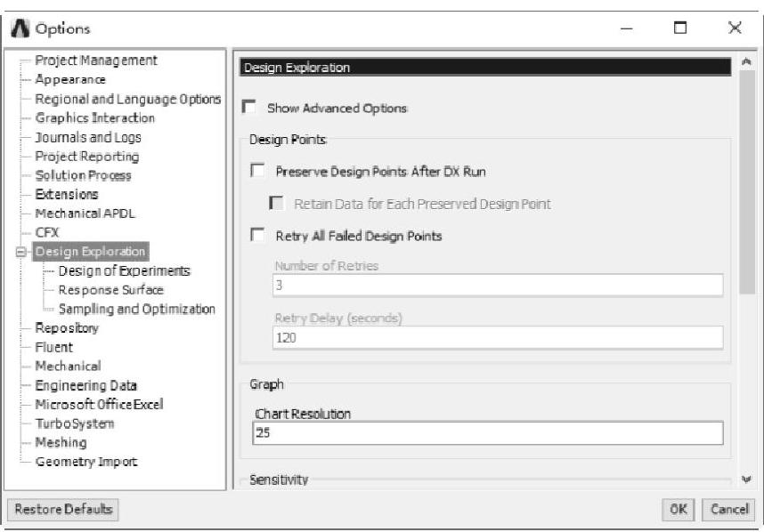Select Sampling and Optimization item
The height and width of the screenshot is (532, 764).
136,309
